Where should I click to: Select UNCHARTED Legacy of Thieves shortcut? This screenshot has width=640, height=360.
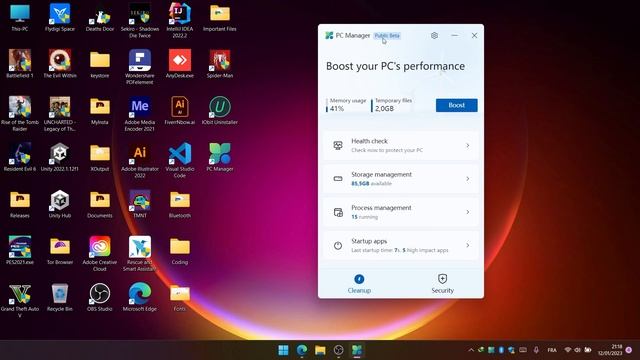tap(60, 114)
